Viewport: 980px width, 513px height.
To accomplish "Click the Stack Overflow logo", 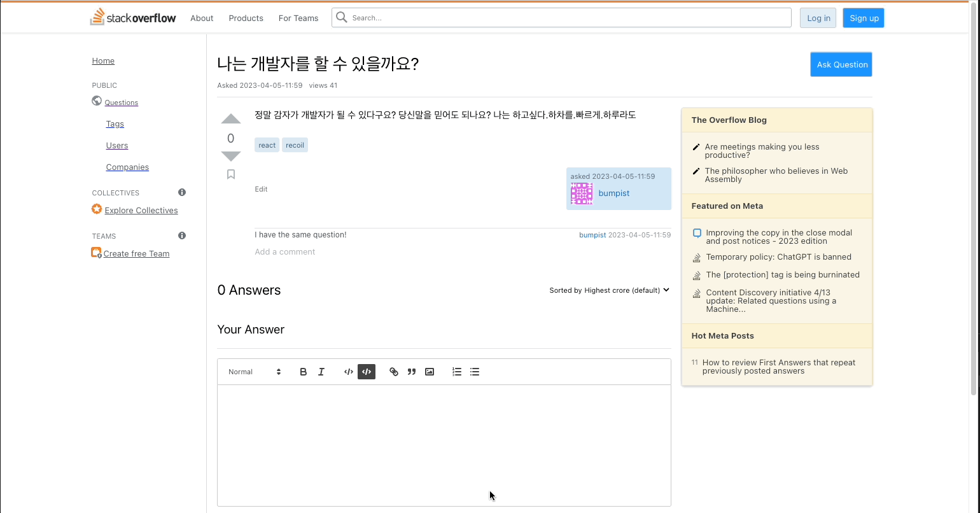I will point(133,17).
